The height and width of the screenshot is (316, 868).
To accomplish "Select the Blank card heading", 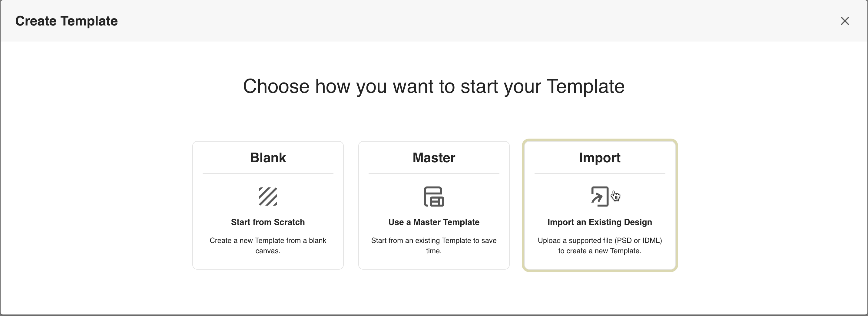I will pos(268,157).
